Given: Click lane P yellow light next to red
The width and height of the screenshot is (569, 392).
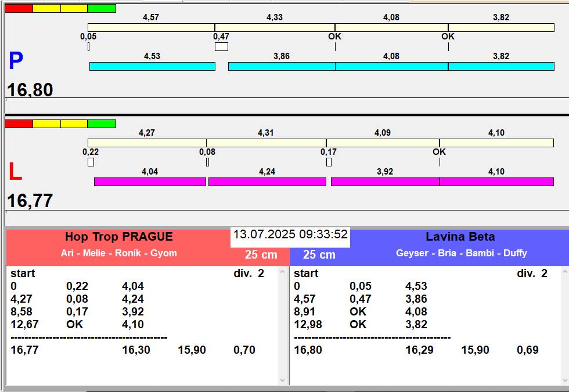Looking at the screenshot, I should pos(46,8).
